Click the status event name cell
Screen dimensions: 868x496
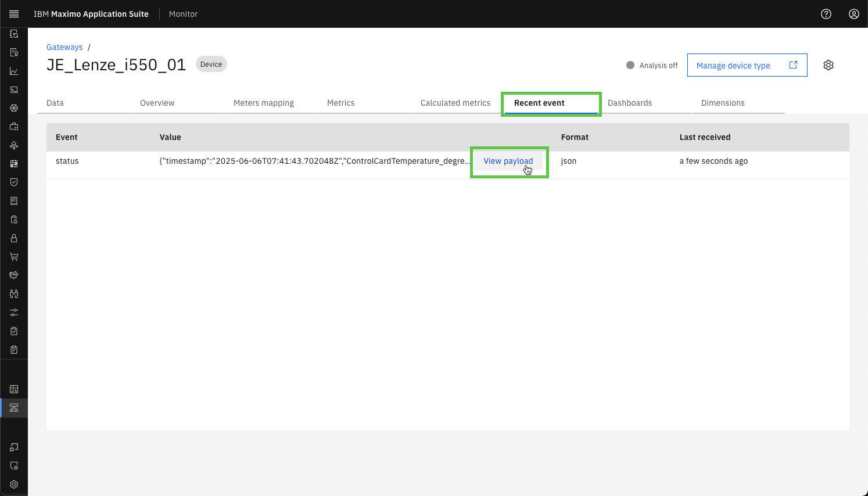tap(67, 161)
